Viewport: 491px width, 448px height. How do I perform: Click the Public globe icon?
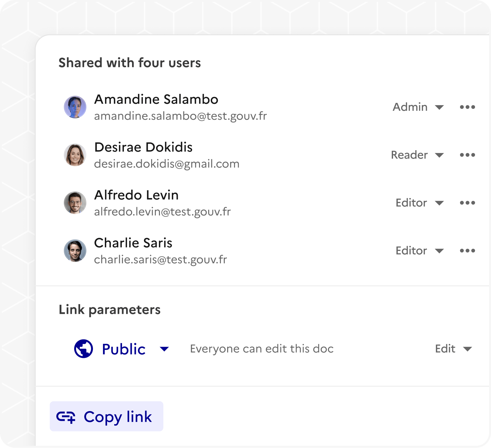pos(83,349)
